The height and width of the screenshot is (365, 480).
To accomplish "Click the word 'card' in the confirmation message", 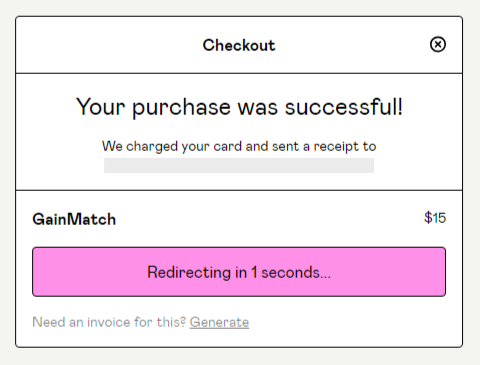I will pyautogui.click(x=228, y=146).
